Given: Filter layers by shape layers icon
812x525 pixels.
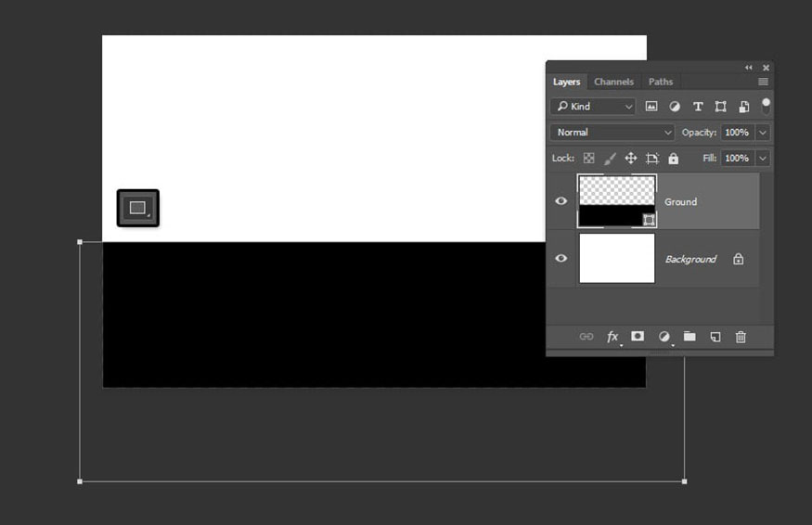Looking at the screenshot, I should tap(720, 106).
